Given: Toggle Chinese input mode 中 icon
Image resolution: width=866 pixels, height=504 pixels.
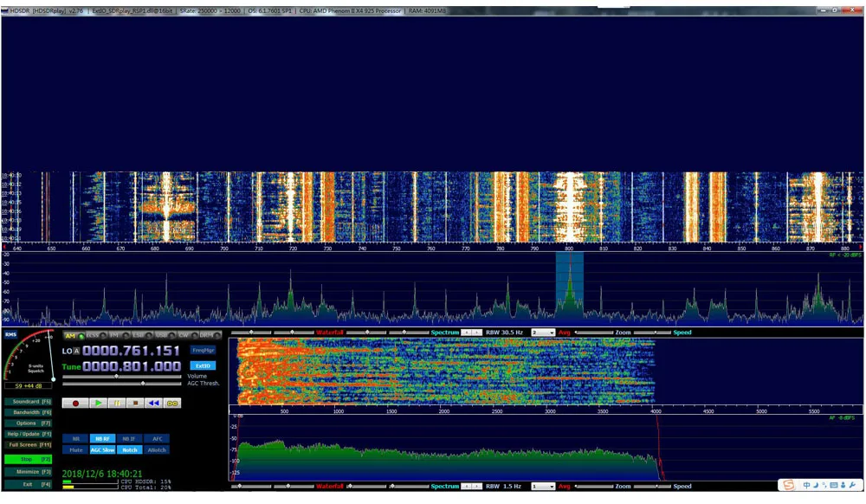Looking at the screenshot, I should [807, 485].
